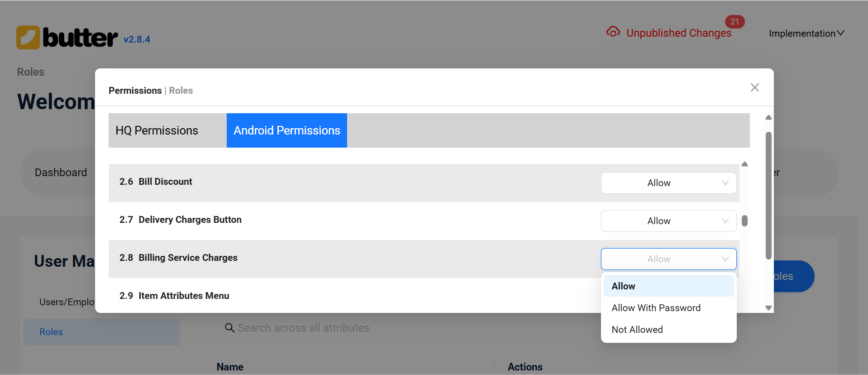868x375 pixels.
Task: Click the outer scrollbar up arrow
Action: click(x=768, y=118)
